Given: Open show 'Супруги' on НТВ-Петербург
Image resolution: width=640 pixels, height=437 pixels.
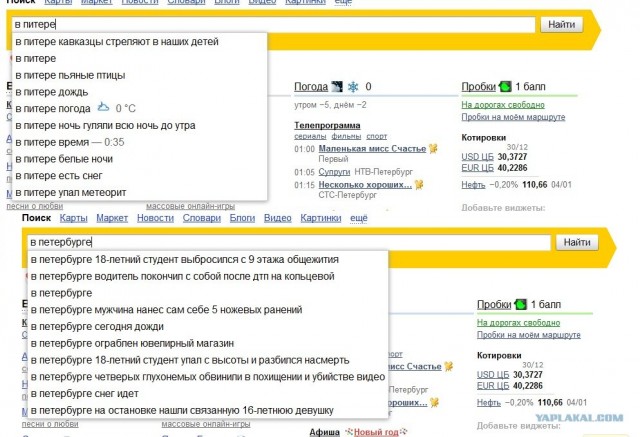Looking at the screenshot, I should click(334, 172).
